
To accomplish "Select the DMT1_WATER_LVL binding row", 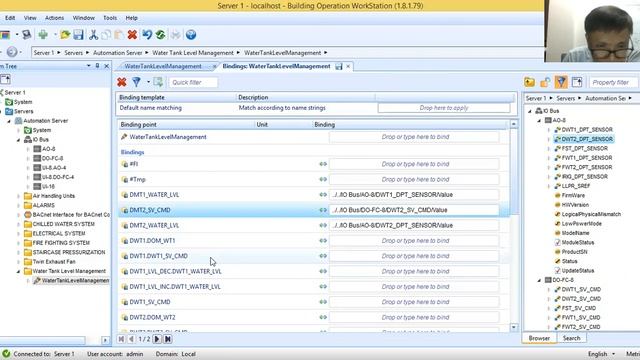I will point(314,195).
